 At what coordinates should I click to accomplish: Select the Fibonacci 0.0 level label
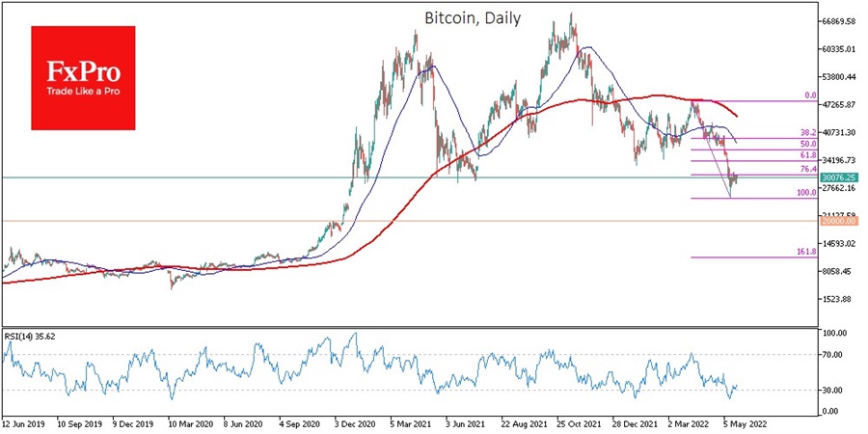(810, 96)
